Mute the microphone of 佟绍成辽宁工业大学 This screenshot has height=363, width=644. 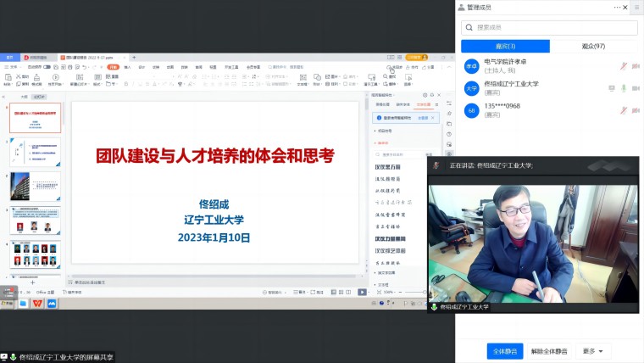coord(624,88)
